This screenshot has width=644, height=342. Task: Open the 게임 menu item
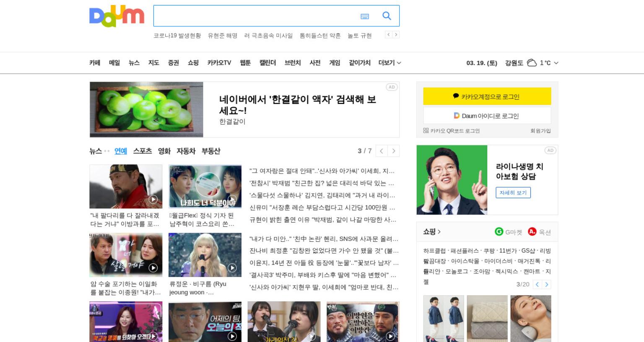(335, 63)
